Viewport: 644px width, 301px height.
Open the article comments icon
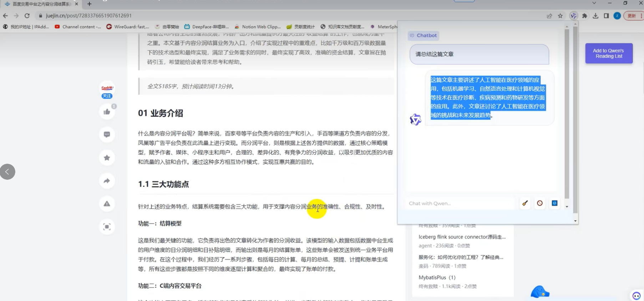pos(107,134)
